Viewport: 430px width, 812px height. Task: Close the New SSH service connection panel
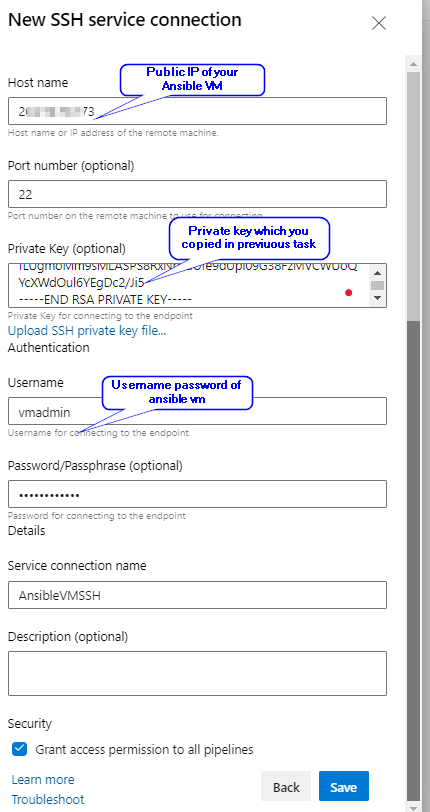pyautogui.click(x=379, y=23)
